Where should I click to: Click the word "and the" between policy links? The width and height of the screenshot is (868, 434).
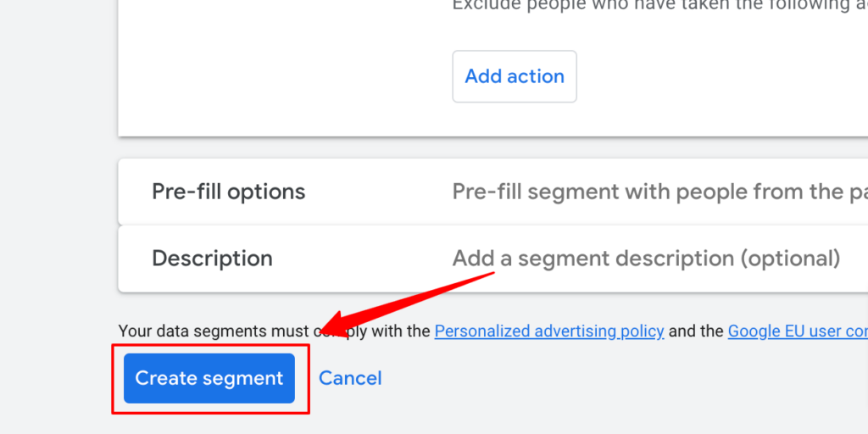(x=695, y=331)
